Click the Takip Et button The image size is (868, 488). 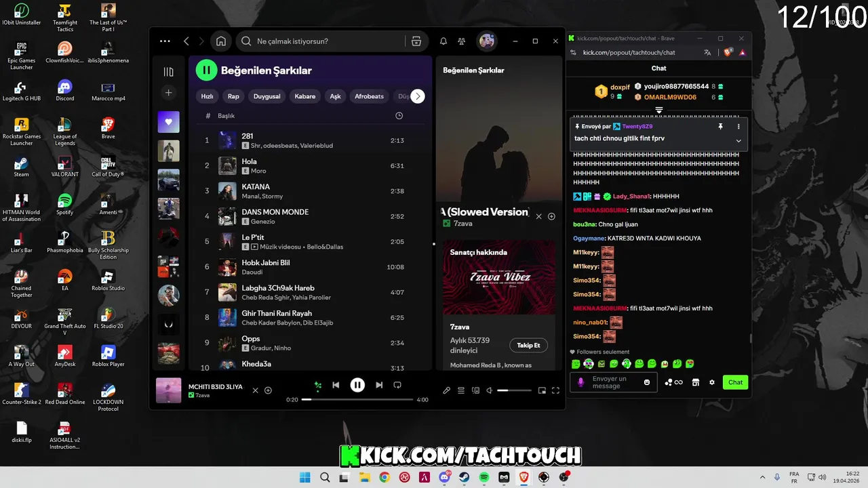click(528, 345)
